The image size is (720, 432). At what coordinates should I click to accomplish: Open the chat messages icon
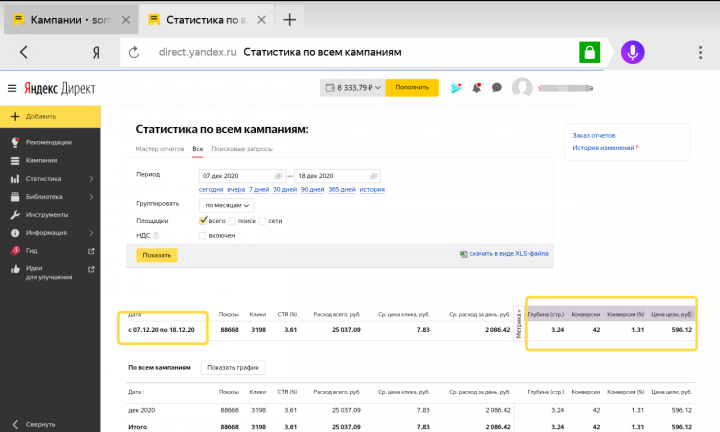pos(496,87)
